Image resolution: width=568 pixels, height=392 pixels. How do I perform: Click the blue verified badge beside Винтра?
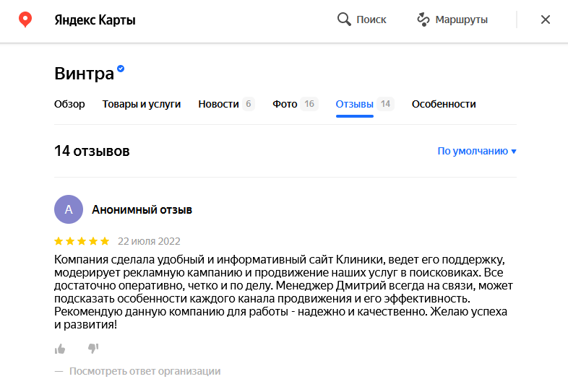tap(121, 69)
